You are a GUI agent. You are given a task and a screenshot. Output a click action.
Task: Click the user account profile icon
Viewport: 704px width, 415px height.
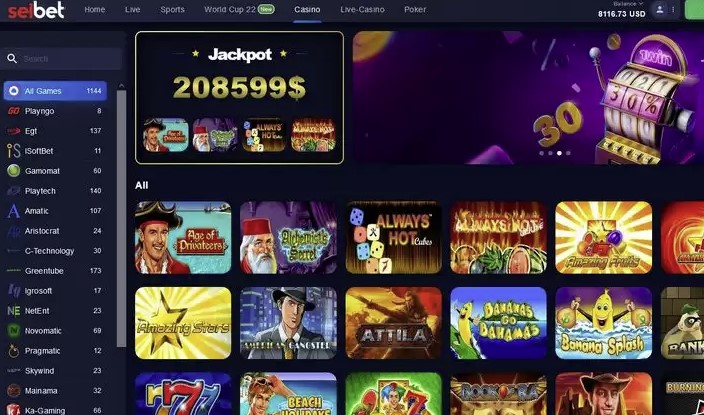coord(660,9)
